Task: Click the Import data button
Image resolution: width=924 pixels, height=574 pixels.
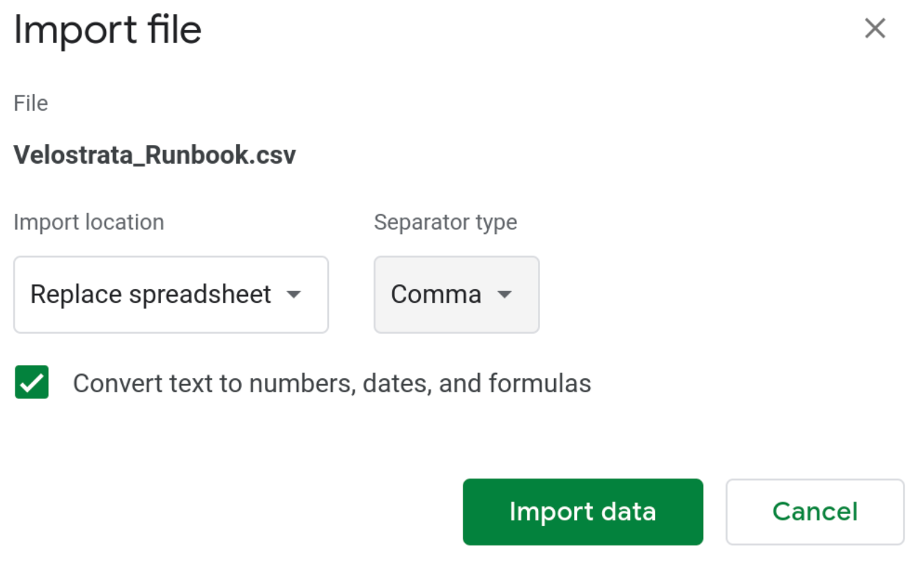Action: coord(583,511)
